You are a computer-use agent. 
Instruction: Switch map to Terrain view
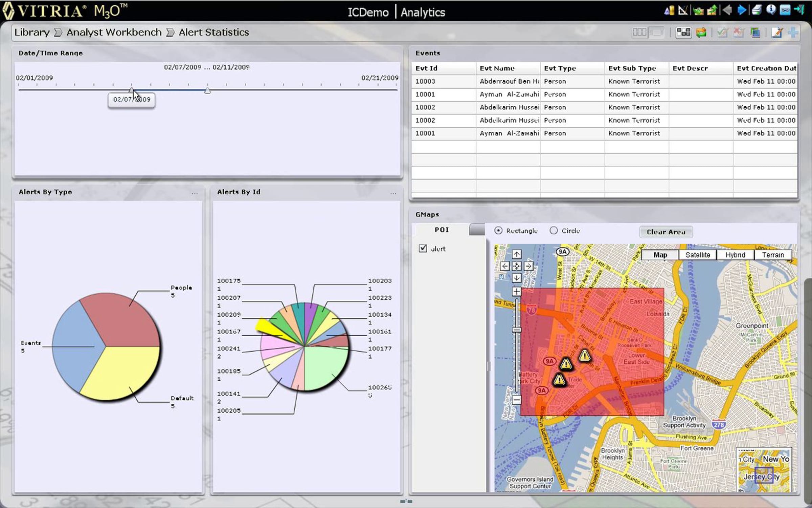tap(773, 255)
